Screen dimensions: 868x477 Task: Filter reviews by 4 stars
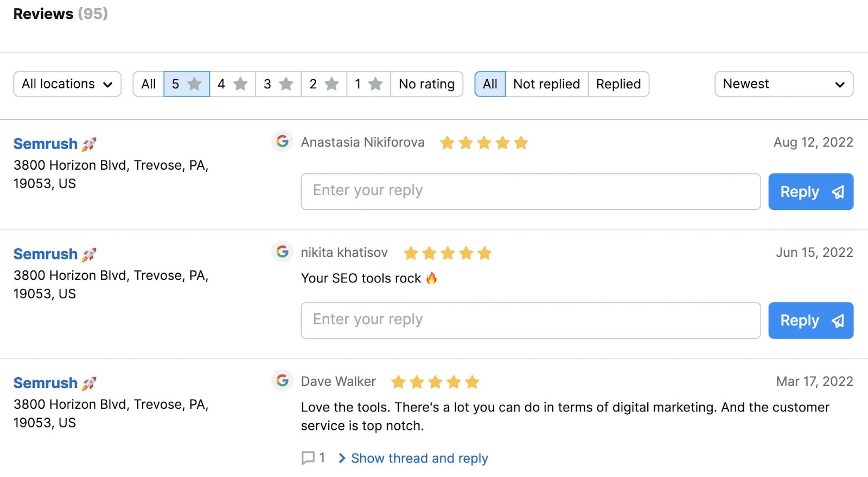pyautogui.click(x=233, y=84)
